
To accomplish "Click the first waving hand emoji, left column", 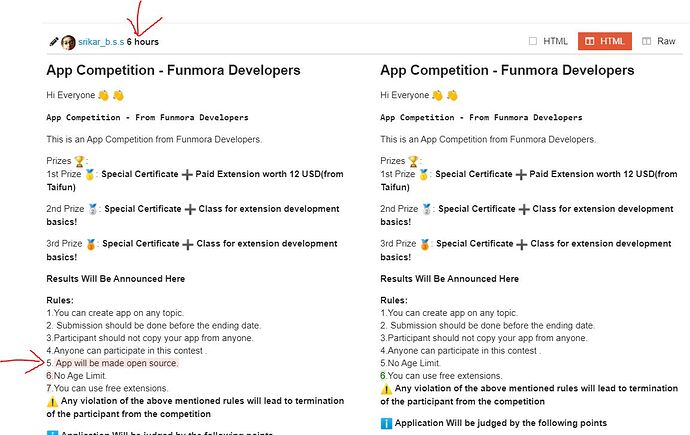I will click(103, 95).
